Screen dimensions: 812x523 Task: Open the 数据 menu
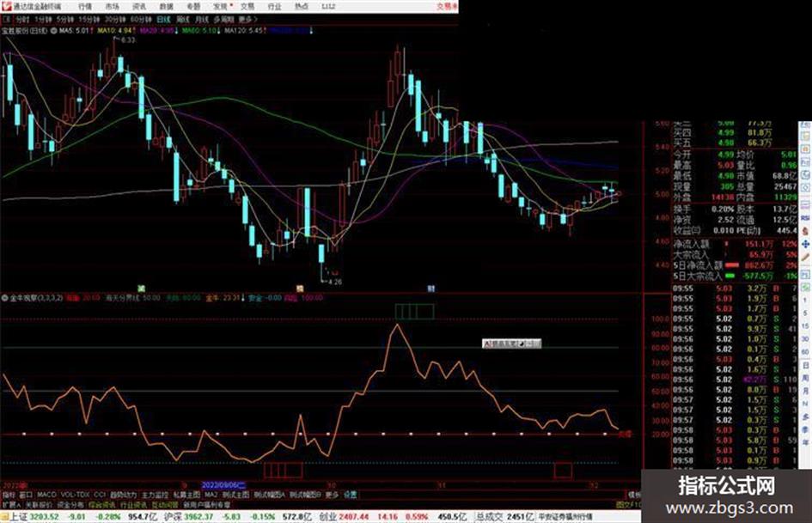click(166, 6)
